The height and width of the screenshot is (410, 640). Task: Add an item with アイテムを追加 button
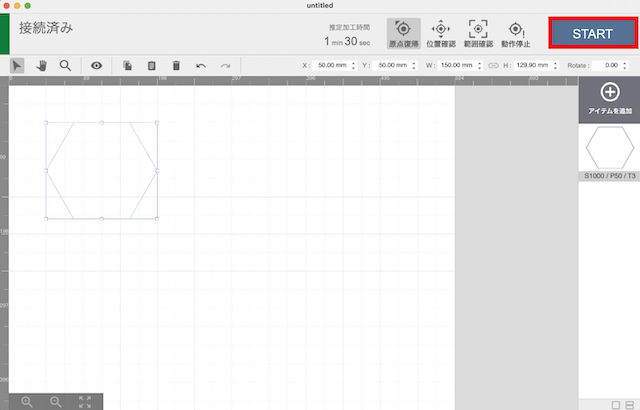click(x=608, y=100)
